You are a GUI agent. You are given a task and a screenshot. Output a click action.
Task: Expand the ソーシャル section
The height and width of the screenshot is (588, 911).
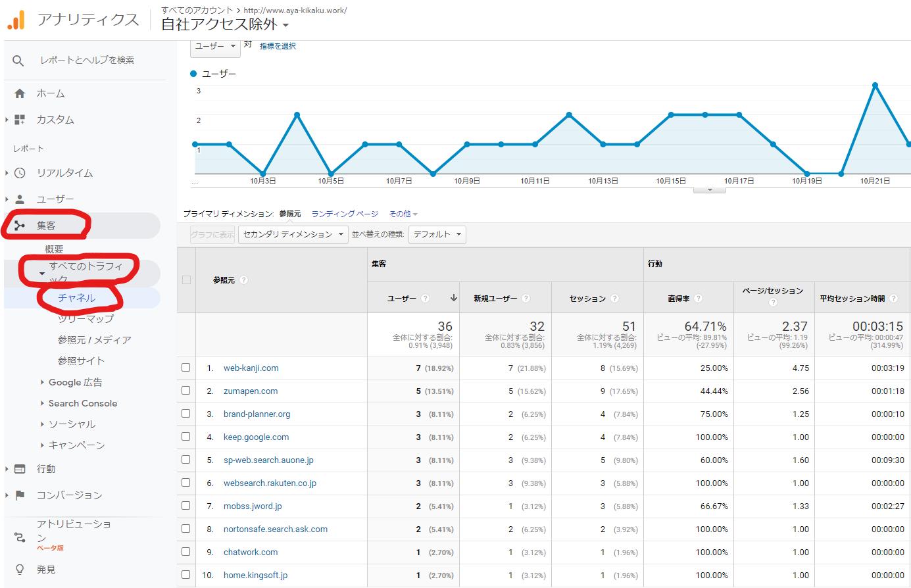pyautogui.click(x=68, y=424)
